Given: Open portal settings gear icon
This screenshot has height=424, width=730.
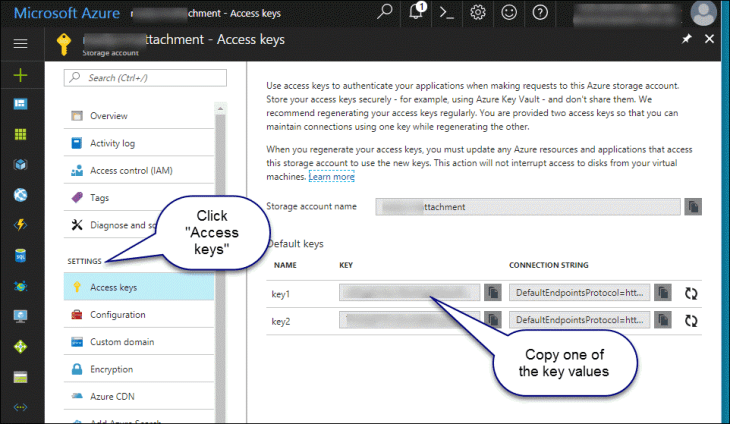Looking at the screenshot, I should point(478,12).
